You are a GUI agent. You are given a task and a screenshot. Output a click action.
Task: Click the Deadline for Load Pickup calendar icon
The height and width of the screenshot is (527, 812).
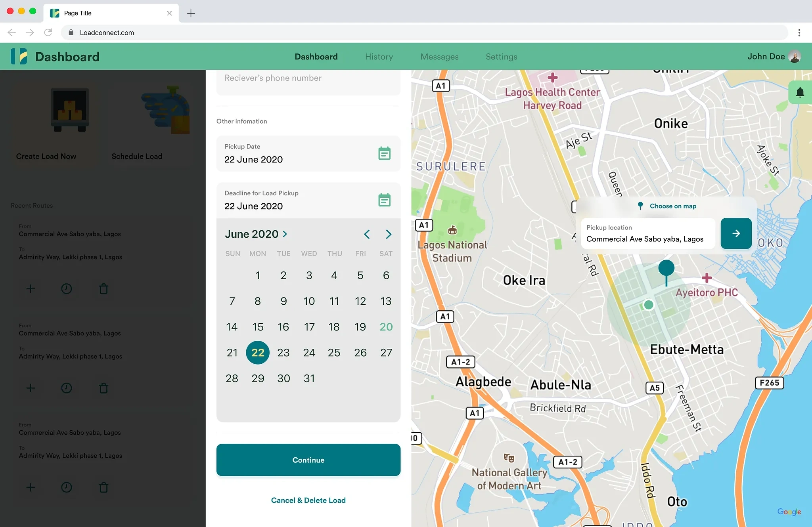point(384,200)
